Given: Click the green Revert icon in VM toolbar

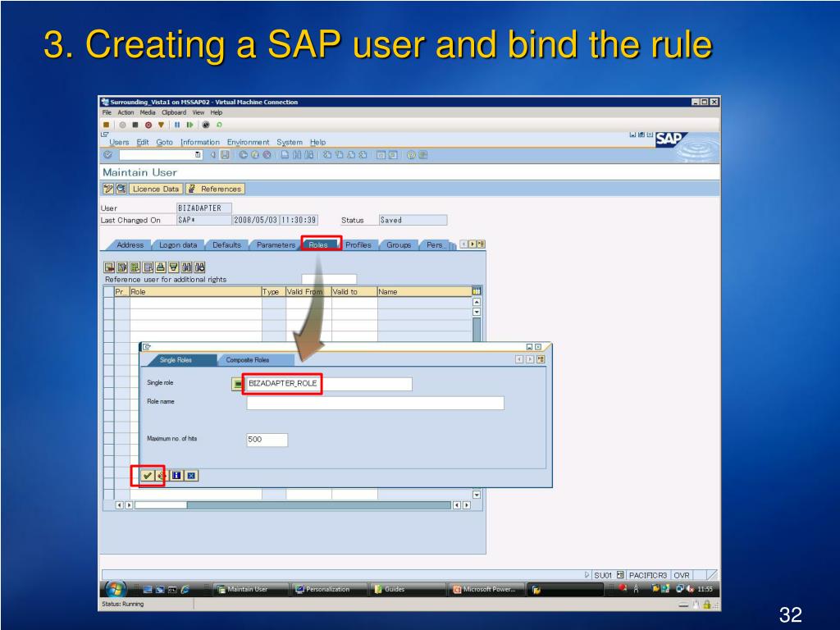Looking at the screenshot, I should (219, 125).
